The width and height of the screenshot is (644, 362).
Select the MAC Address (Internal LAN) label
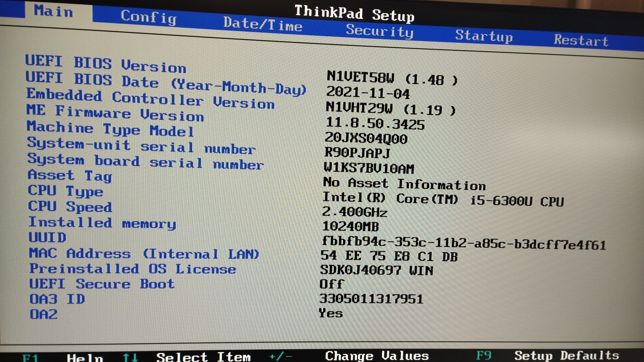pyautogui.click(x=144, y=254)
